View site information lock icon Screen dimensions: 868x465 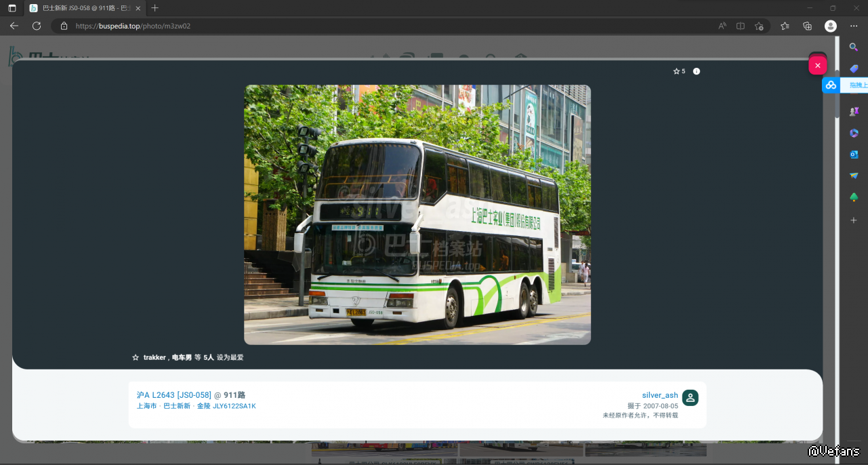pos(64,26)
